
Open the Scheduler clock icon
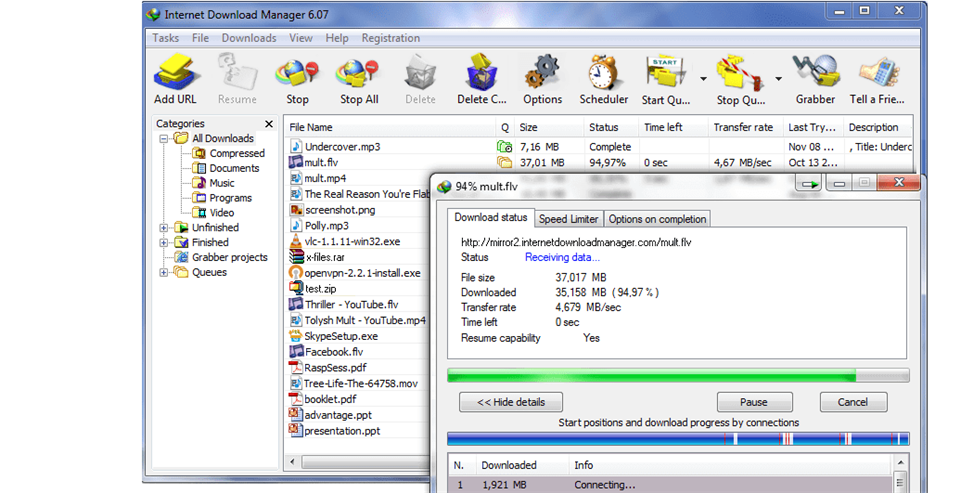(604, 72)
